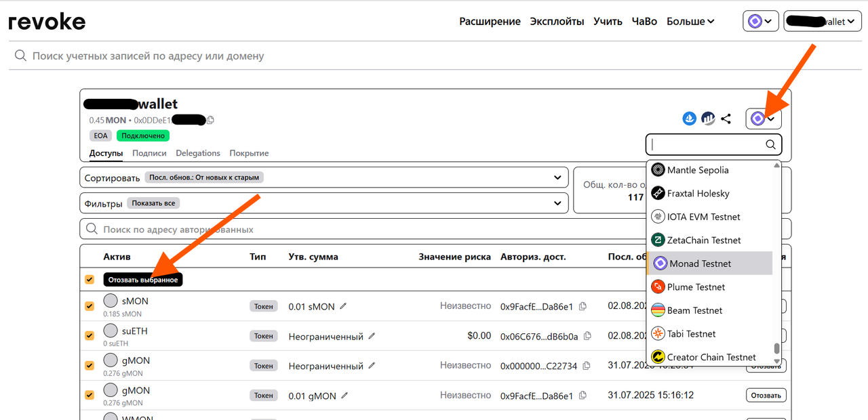Copy the wallet address 0x0DDeE1
Viewport: 868px width, 420px height.
(211, 120)
